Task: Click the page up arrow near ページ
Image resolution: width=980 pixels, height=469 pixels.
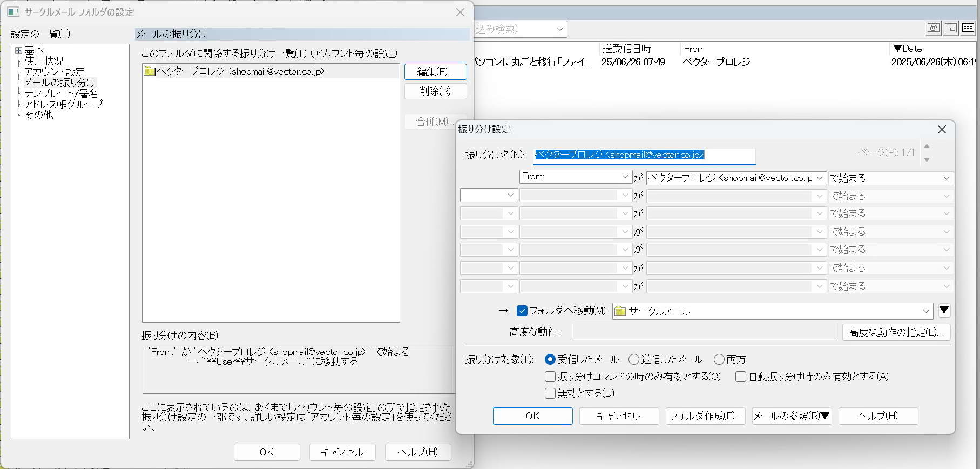Action: coord(927,146)
